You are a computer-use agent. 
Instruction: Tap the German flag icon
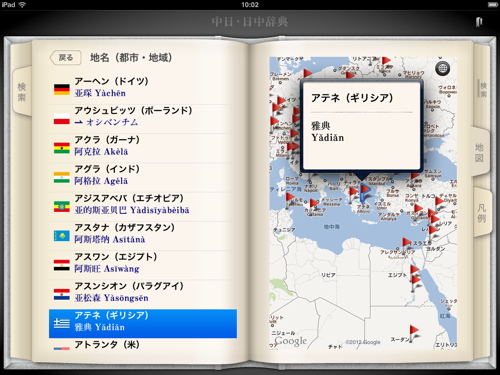[x=62, y=90]
